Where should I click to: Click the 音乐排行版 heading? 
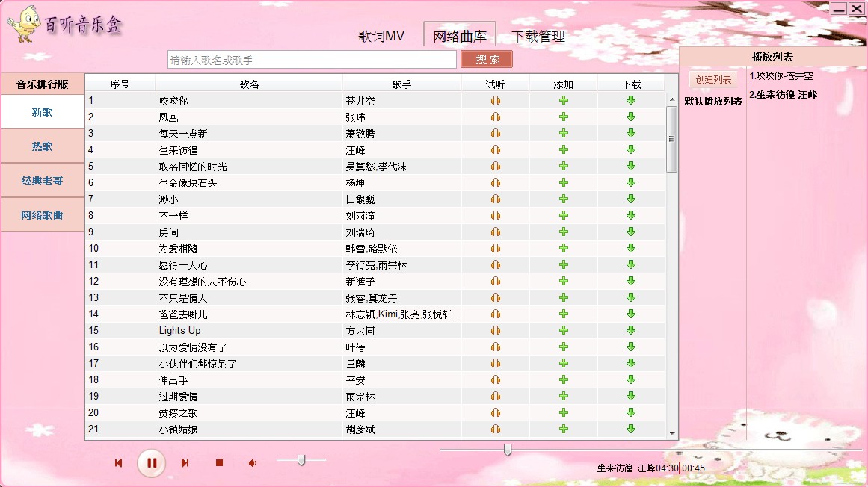point(42,84)
